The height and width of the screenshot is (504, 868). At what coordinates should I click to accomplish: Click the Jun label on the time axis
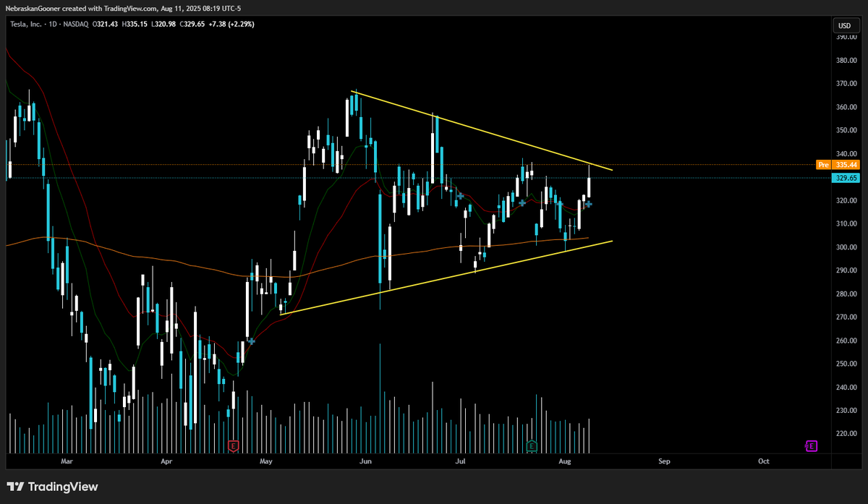(365, 461)
